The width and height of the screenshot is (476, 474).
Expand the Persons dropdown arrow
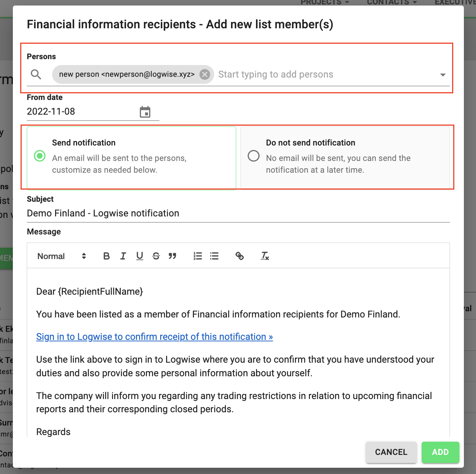tap(443, 75)
